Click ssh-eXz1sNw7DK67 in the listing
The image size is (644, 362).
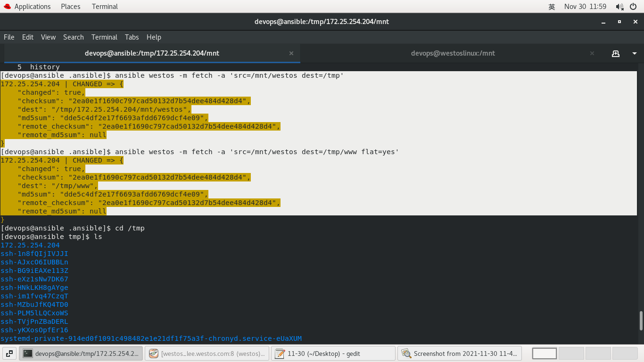click(x=34, y=279)
